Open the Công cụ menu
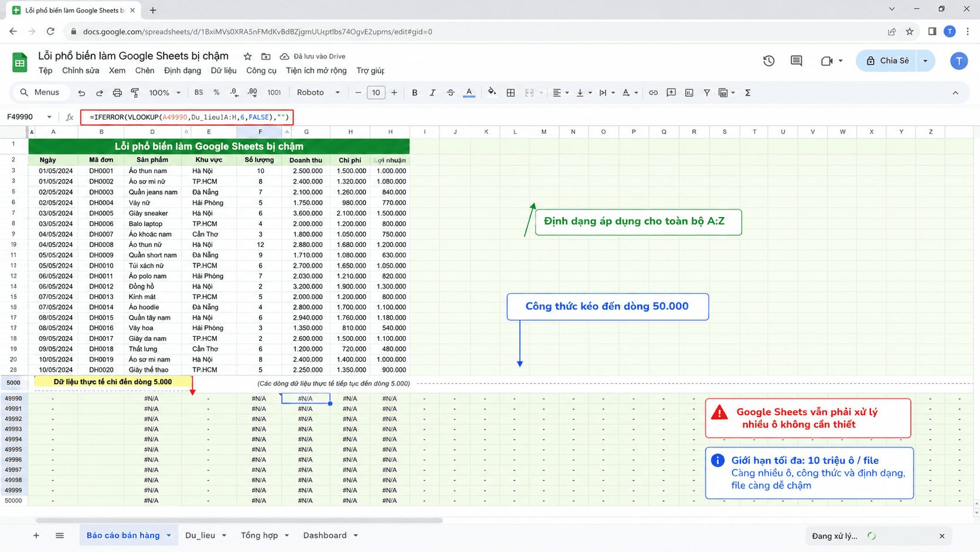The image size is (980, 552). (261, 70)
